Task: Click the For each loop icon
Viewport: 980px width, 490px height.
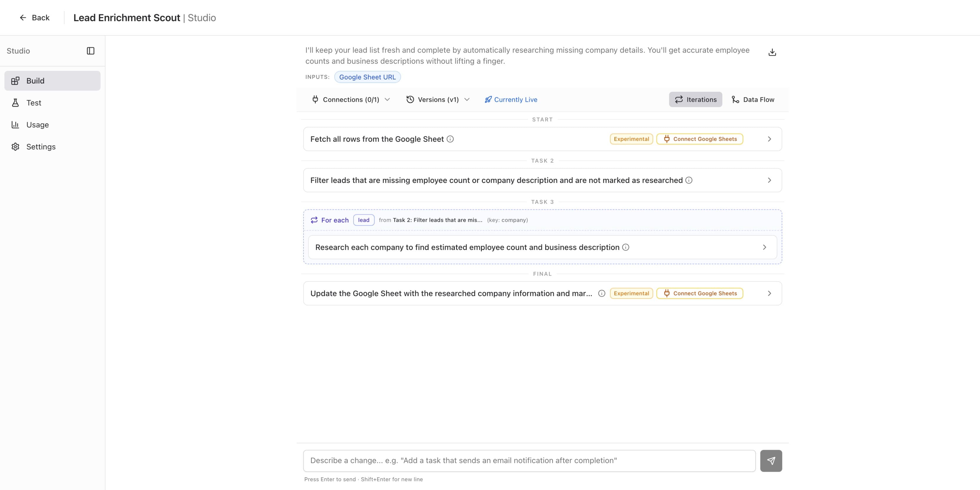Action: [x=314, y=220]
